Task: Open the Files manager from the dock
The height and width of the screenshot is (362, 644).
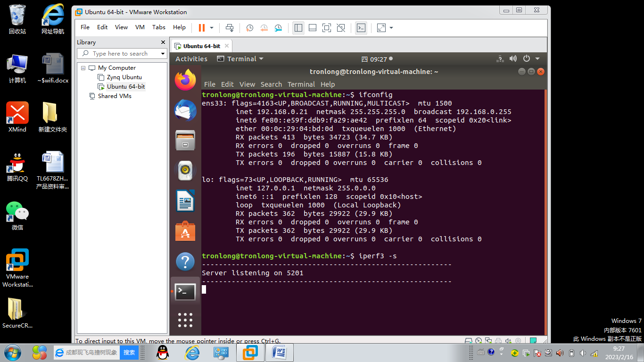Action: (185, 140)
